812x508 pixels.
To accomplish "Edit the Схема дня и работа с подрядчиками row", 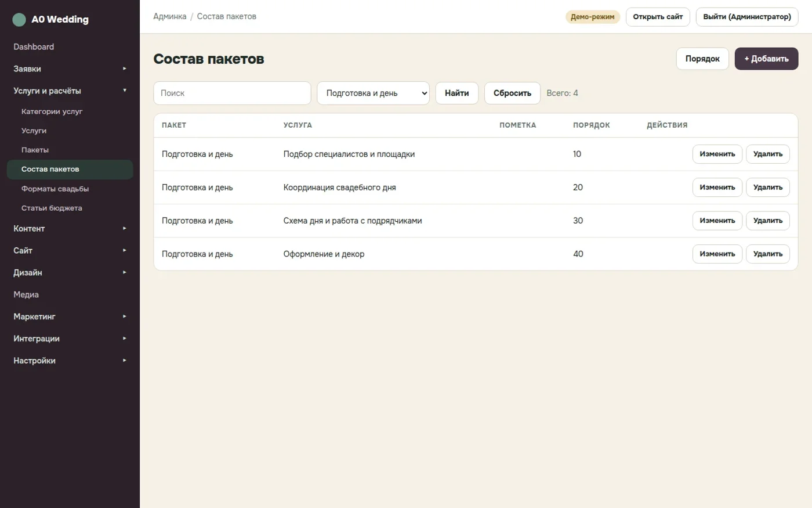I will 717,221.
